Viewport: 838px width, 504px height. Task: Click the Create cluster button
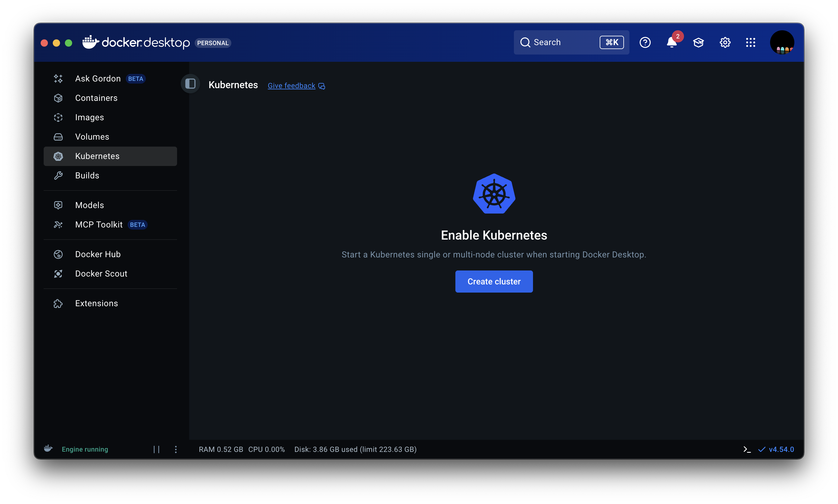pos(494,282)
